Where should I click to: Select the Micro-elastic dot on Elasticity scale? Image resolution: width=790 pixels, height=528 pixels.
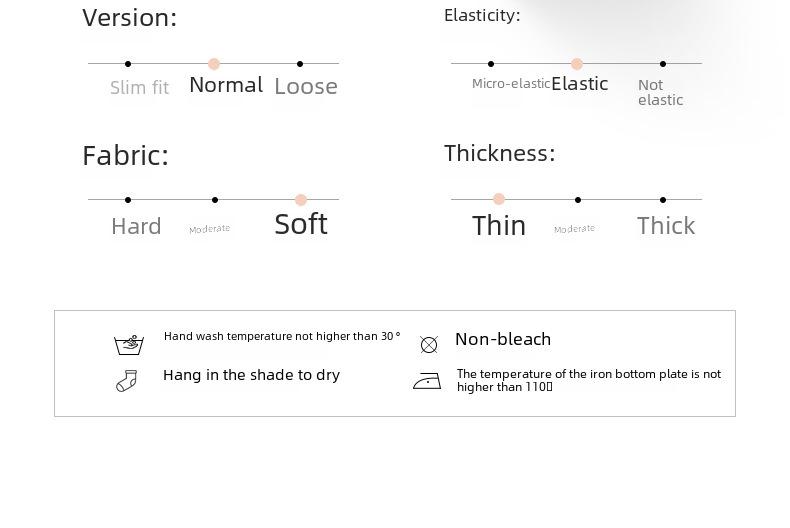point(491,64)
